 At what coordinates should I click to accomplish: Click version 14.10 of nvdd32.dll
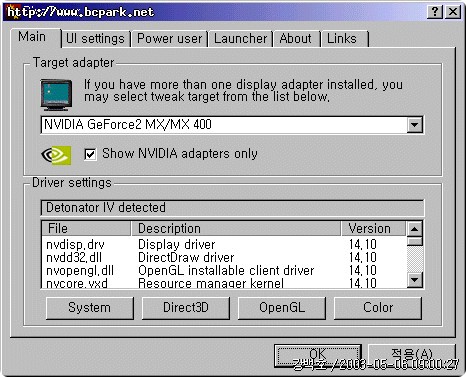pyautogui.click(x=363, y=258)
